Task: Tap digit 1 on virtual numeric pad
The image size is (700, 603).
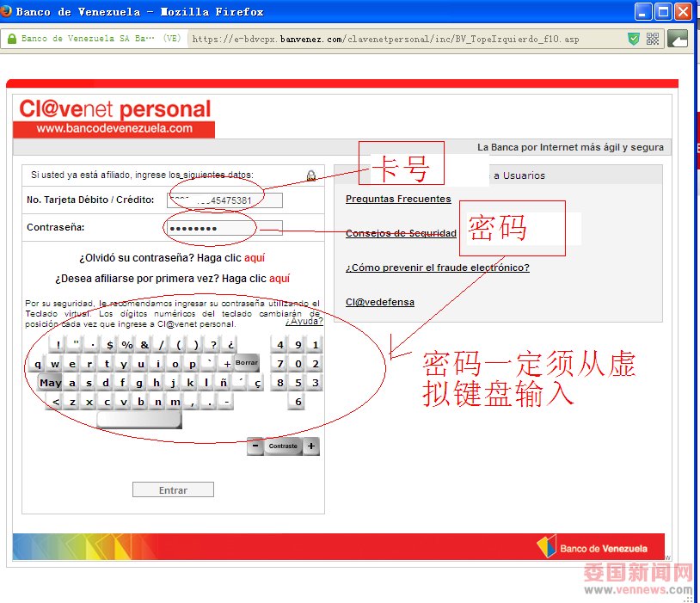Action: [316, 345]
